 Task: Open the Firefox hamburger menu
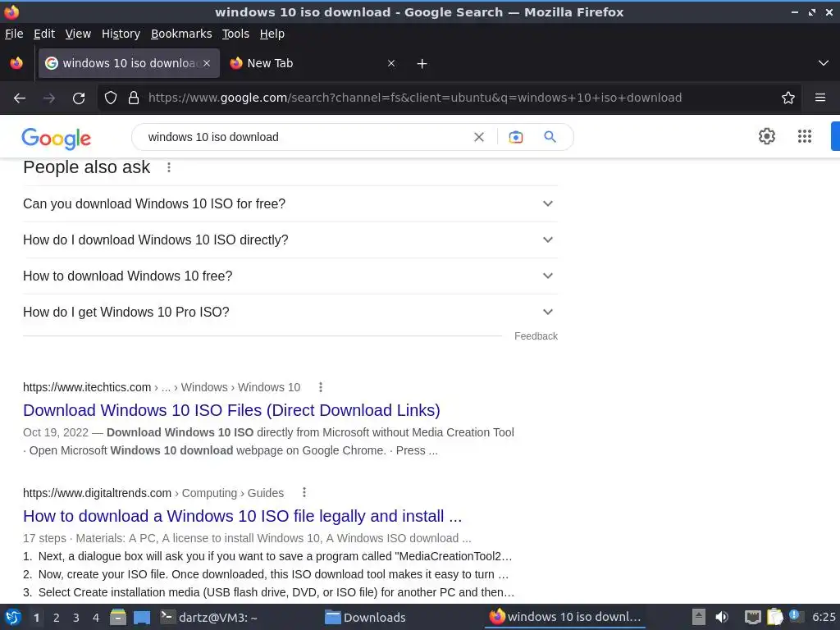820,98
